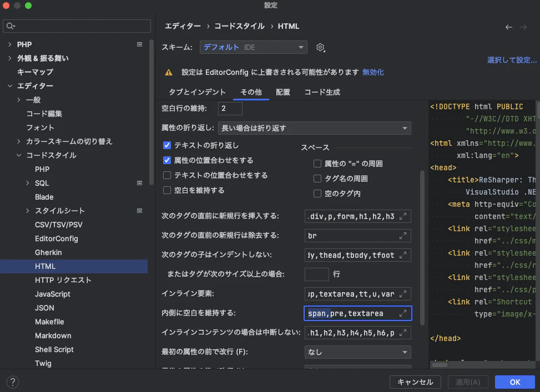This screenshot has height=392, width=540.
Task: Open the scheme gear options icon
Action: click(x=320, y=48)
